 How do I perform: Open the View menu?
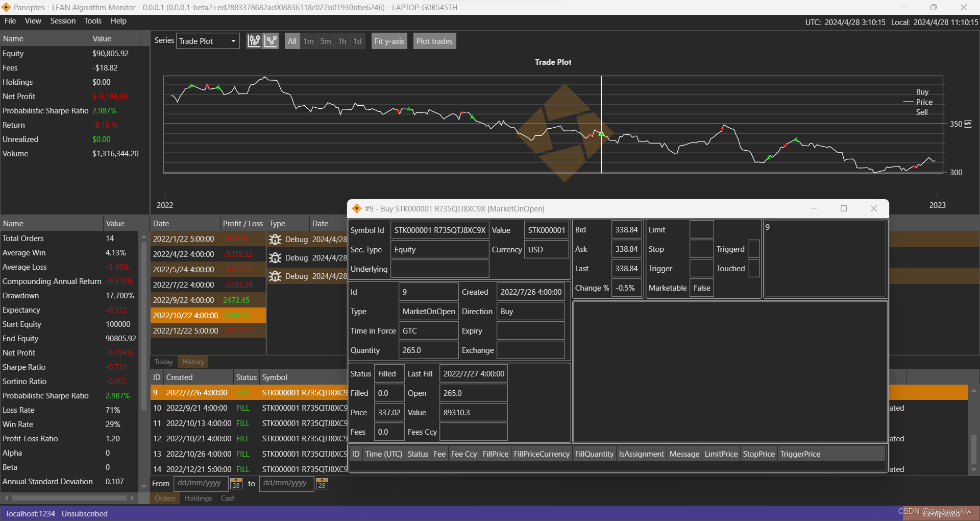point(33,21)
